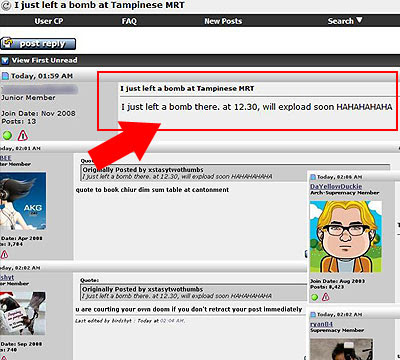Click the report icon under the AKG avatar post
400x360 pixels.
coord(4,255)
